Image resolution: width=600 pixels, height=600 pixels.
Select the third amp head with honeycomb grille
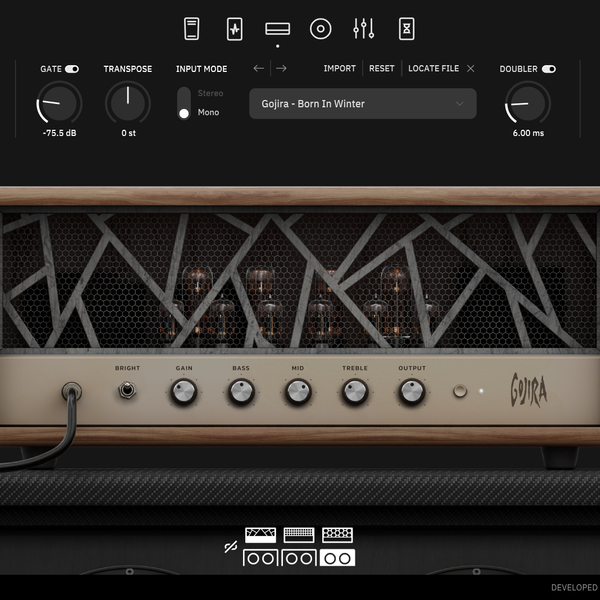click(x=338, y=535)
